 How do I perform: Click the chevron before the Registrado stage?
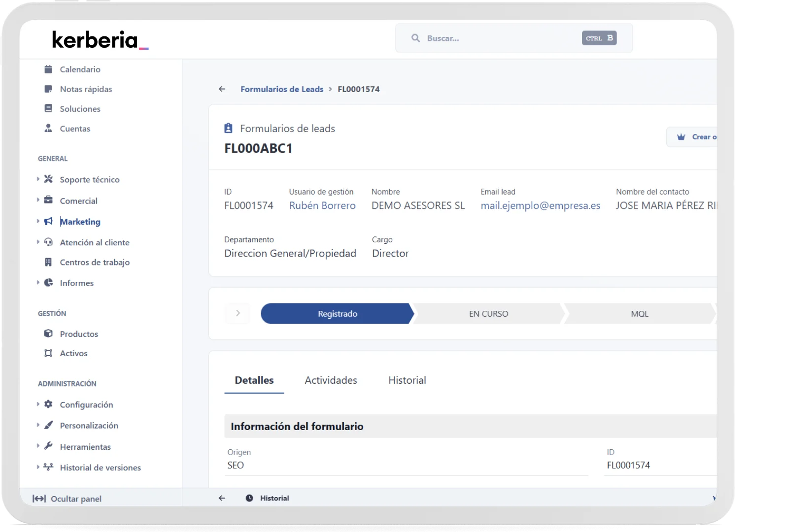point(238,313)
